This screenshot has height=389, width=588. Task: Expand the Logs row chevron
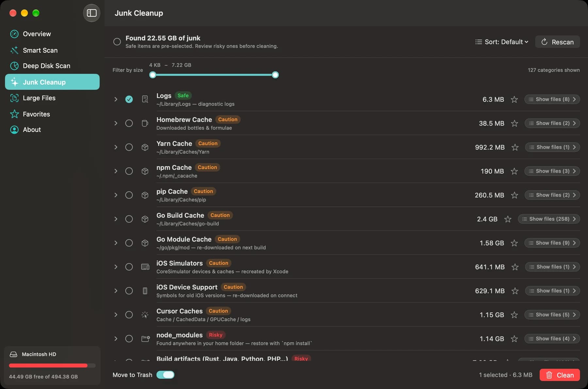click(x=116, y=99)
